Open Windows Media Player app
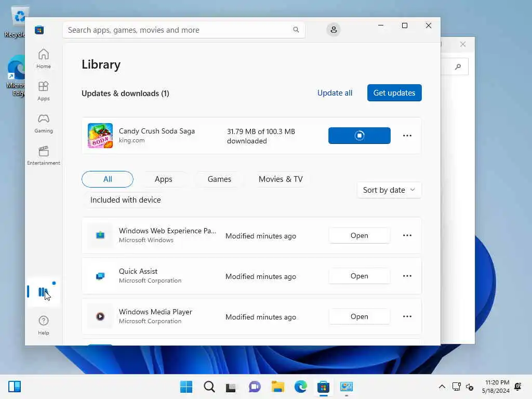The width and height of the screenshot is (532, 399). point(360,316)
